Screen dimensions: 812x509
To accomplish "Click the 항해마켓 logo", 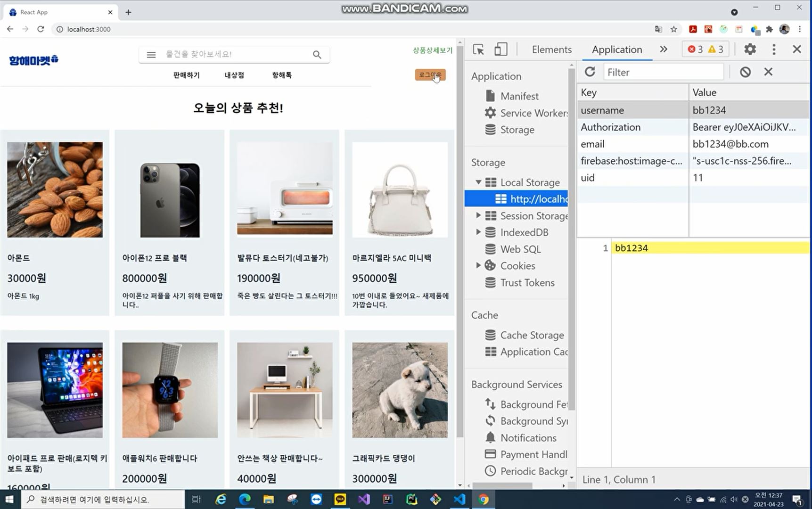I will click(x=33, y=60).
